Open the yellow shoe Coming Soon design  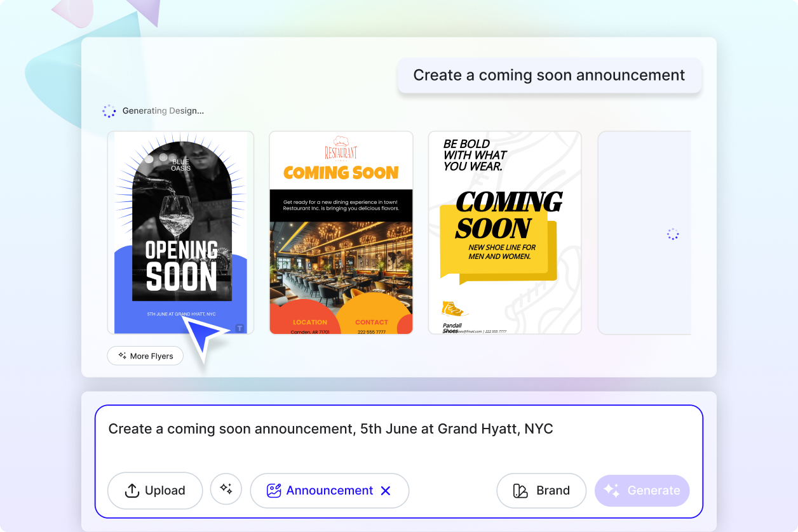pos(504,232)
